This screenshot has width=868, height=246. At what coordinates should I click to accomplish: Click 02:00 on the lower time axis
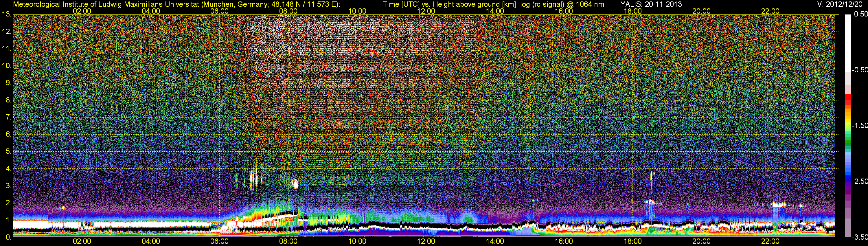82,241
